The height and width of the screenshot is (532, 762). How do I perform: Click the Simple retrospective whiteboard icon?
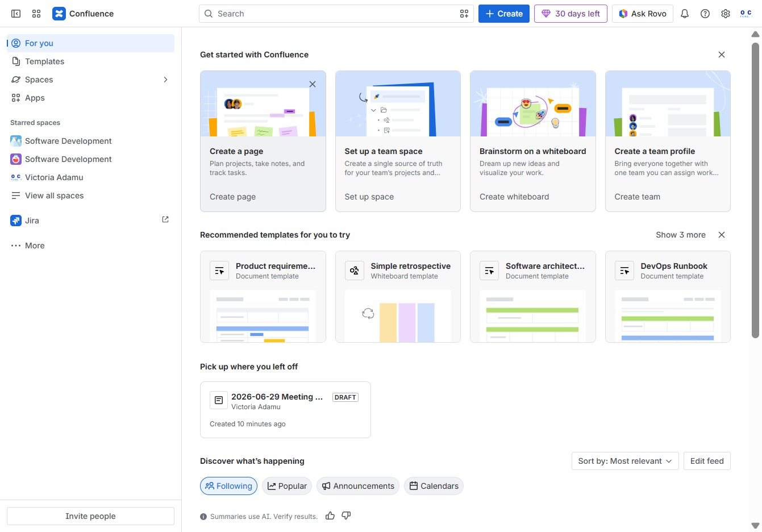tap(355, 271)
